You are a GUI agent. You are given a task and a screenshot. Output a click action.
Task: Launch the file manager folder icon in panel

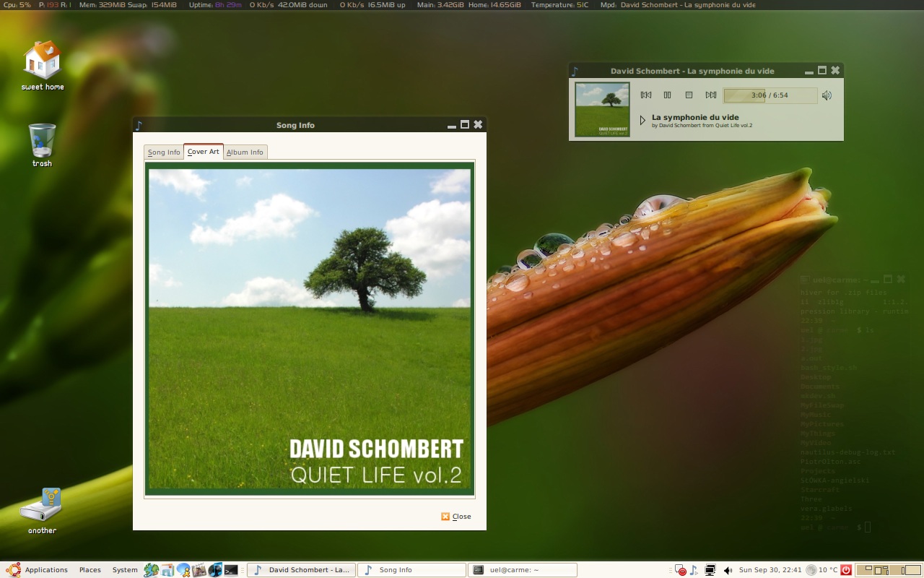pos(167,570)
